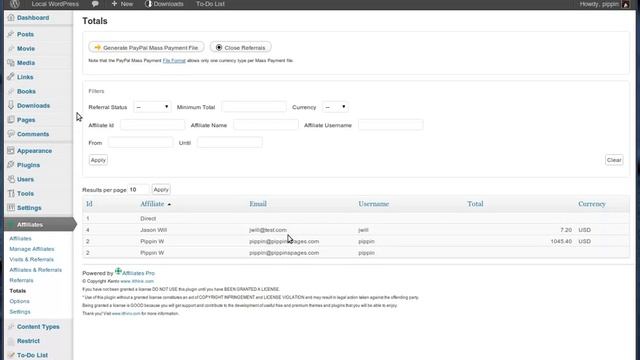Sort table by Total column
640x360 pixels.
tap(475, 204)
